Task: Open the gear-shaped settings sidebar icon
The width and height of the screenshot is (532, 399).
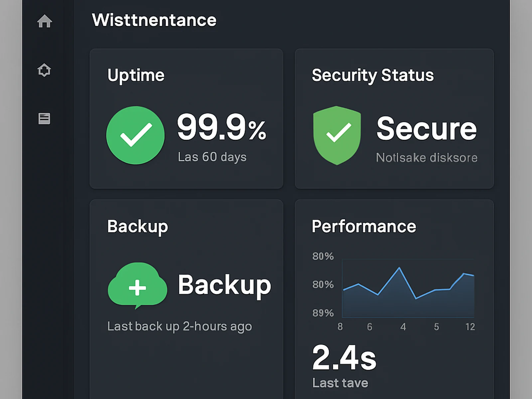Action: [x=44, y=70]
